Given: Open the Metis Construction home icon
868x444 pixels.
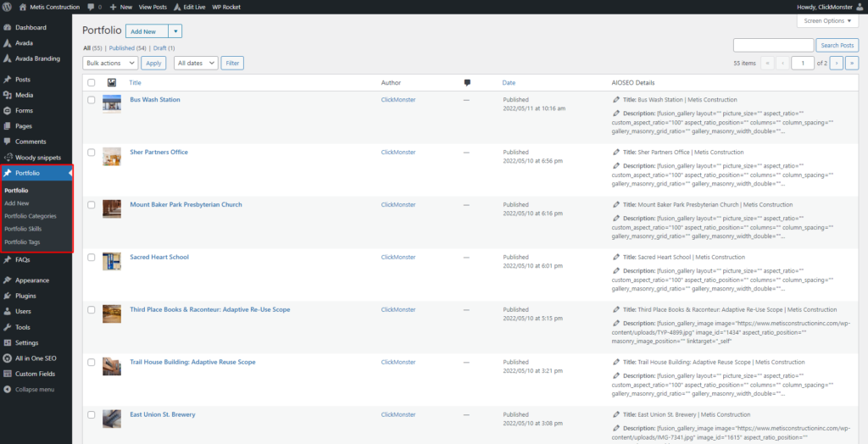Looking at the screenshot, I should coord(23,7).
